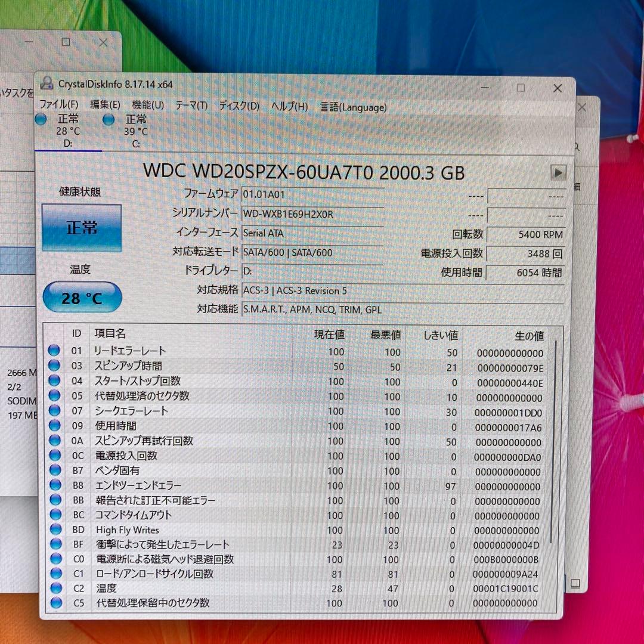Click the blue dot on the 電源投入回数 row
644x644 pixels.
[55, 456]
